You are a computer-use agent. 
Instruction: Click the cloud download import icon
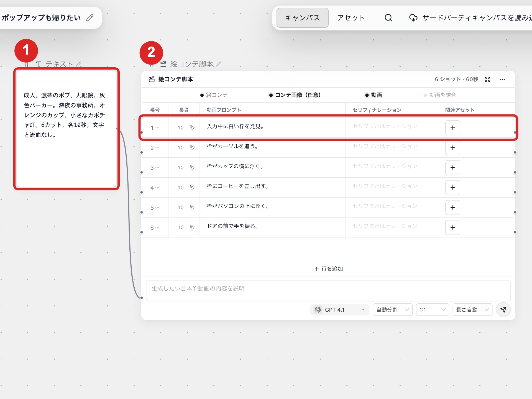(x=413, y=18)
